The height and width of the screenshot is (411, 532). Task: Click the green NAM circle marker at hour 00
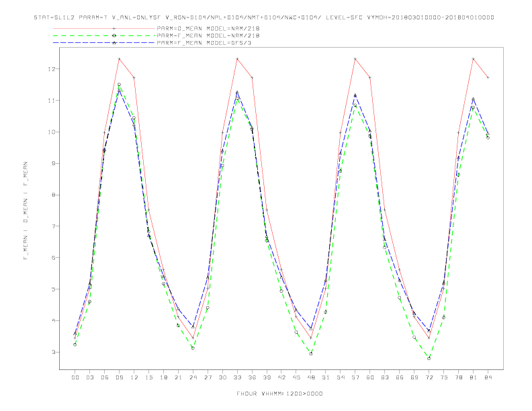pos(75,345)
